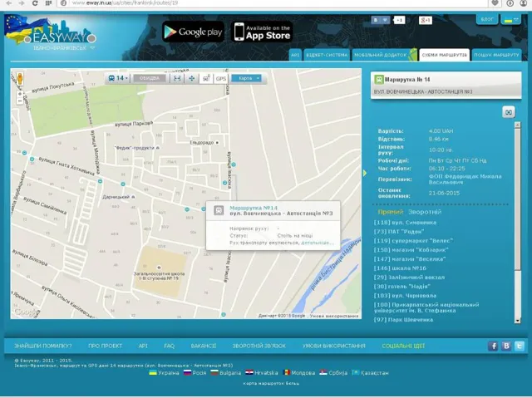Open the Віджет-система tab
532x398 pixels.
[x=327, y=55]
